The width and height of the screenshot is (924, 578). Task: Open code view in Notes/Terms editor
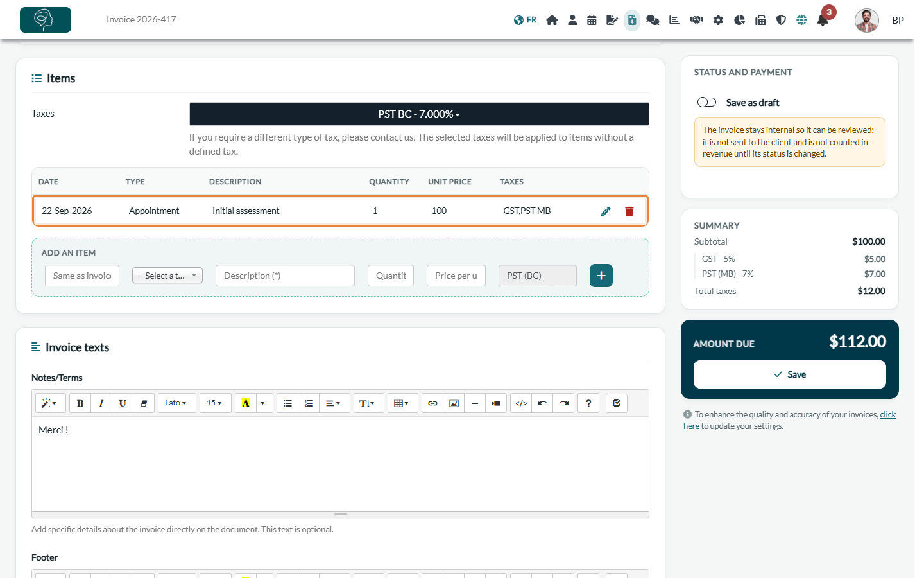pos(521,403)
